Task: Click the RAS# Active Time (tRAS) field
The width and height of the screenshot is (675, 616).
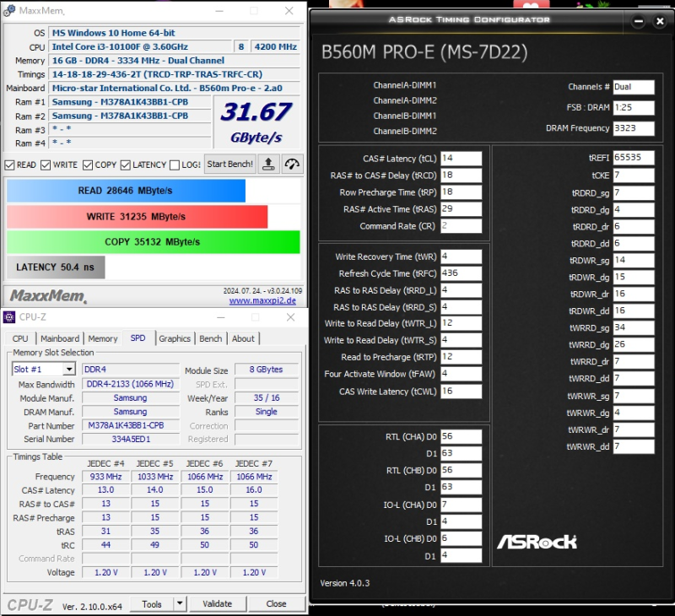Action: tap(461, 208)
